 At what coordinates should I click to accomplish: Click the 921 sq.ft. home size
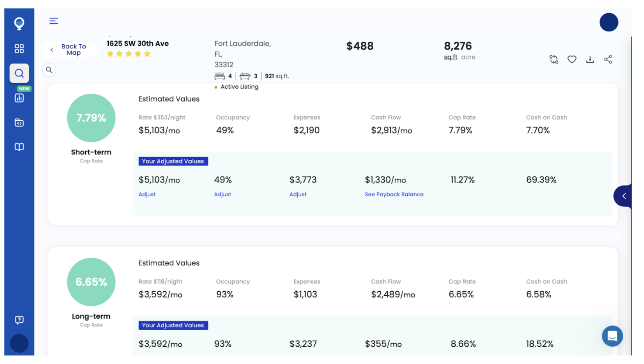(277, 76)
